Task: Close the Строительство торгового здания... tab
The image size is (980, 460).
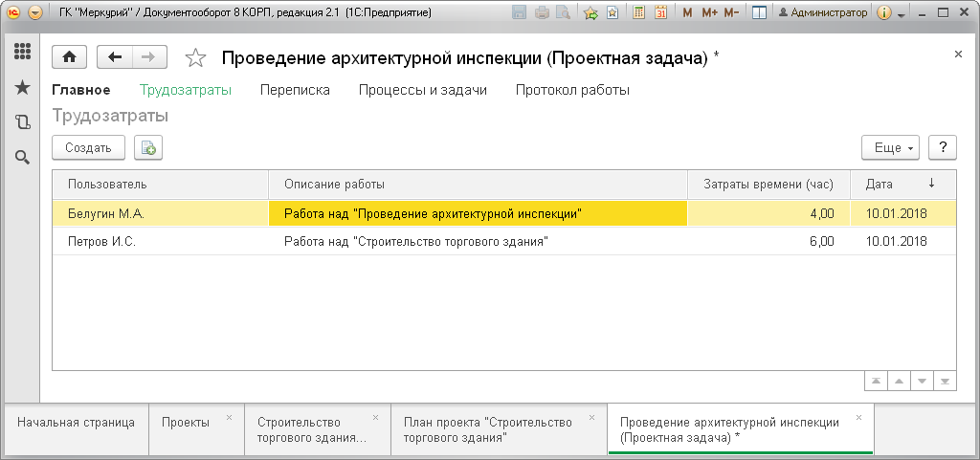Action: click(x=375, y=417)
